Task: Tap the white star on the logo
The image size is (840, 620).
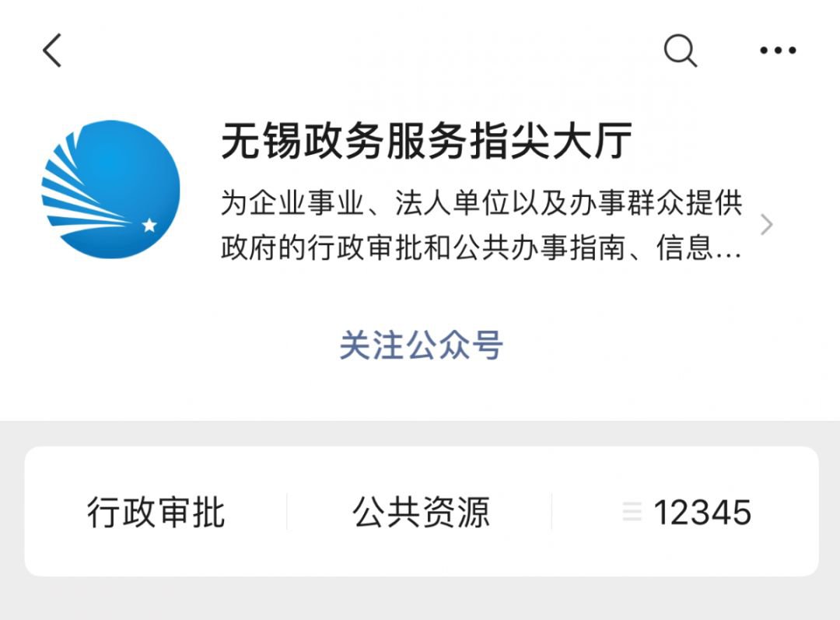Action: (149, 225)
